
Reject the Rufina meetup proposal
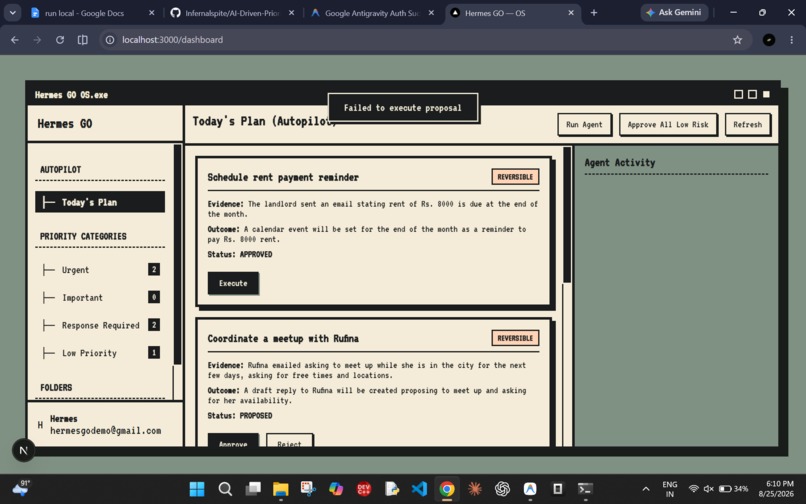tap(289, 441)
